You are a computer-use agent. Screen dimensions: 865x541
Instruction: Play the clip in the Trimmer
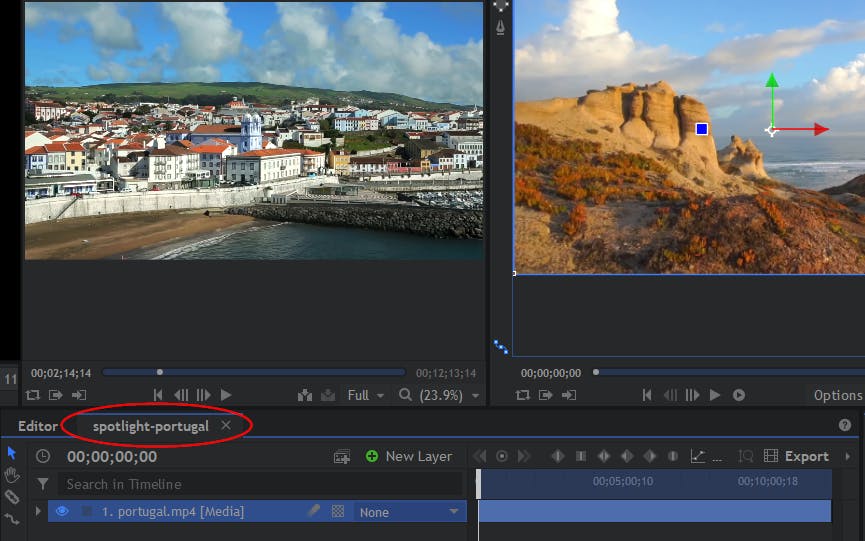tap(226, 395)
